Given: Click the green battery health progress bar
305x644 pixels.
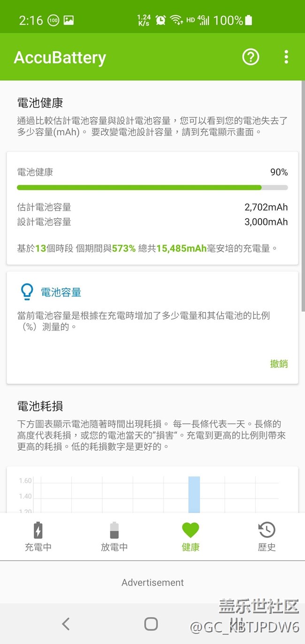Looking at the screenshot, I should coord(152,187).
